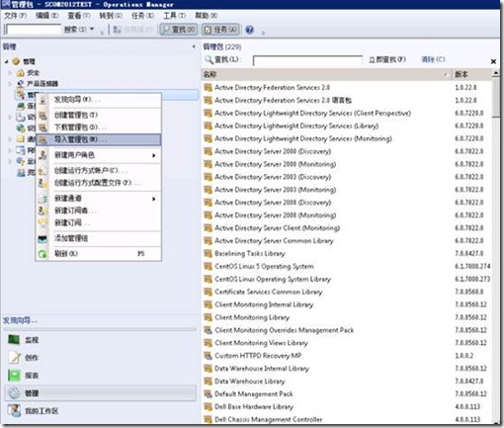Screen dimensions: 504x428
Task: Click the icon of Default Management Pack row
Action: point(208,393)
